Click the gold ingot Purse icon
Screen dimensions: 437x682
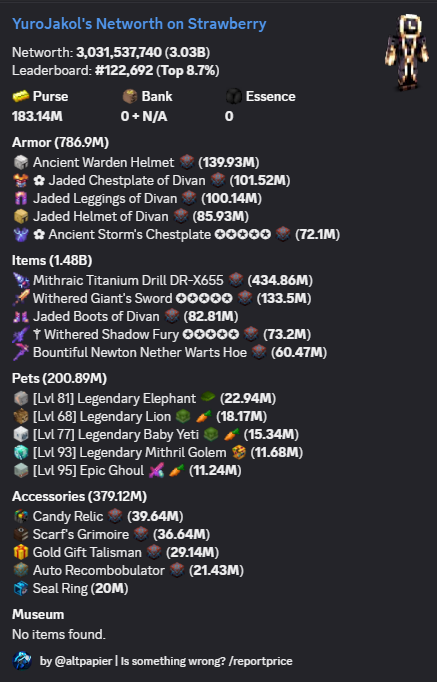20,96
